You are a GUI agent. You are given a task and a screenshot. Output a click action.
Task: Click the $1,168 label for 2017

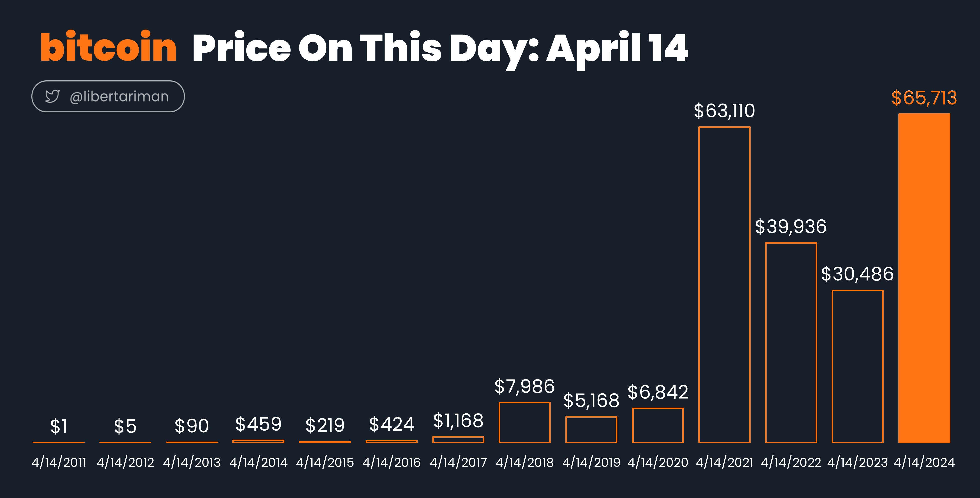[x=458, y=421]
